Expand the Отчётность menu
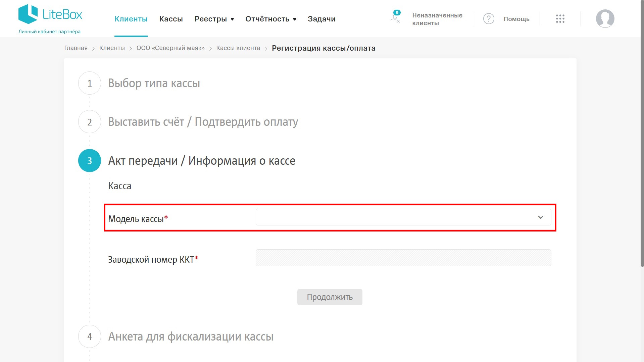644x362 pixels. pos(271,19)
